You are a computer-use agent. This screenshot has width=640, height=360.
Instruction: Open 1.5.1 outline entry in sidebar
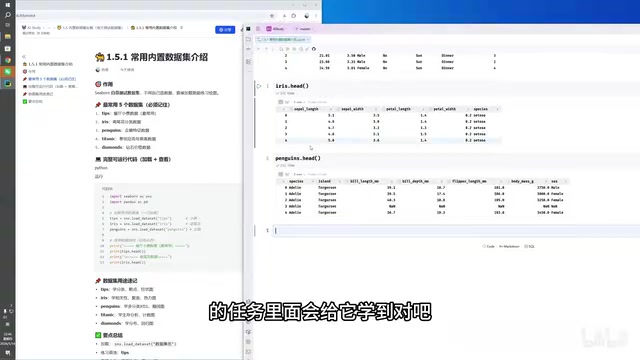pos(48,64)
